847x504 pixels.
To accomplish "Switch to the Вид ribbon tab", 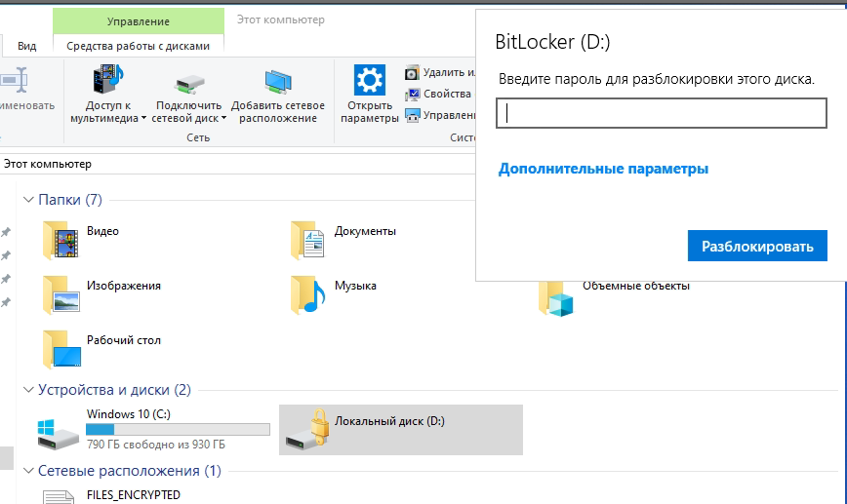I will coord(27,46).
